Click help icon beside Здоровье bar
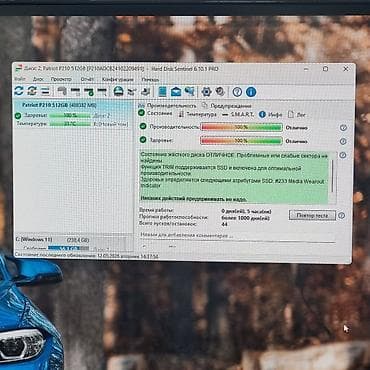The width and height of the screenshot is (370, 370). click(x=343, y=141)
